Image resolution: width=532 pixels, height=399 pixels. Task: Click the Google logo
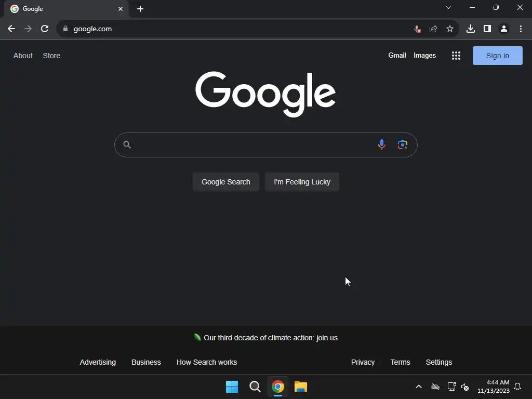click(265, 94)
